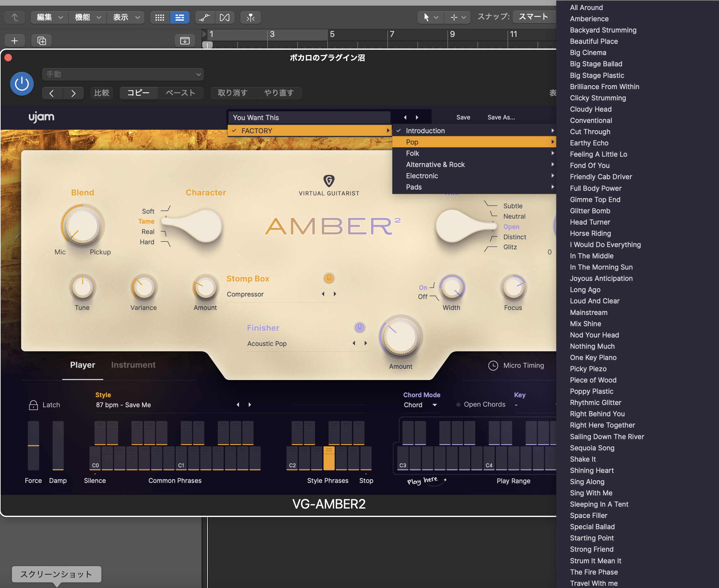The width and height of the screenshot is (719, 588).
Task: Open the 表示 menu
Action: pyautogui.click(x=126, y=17)
